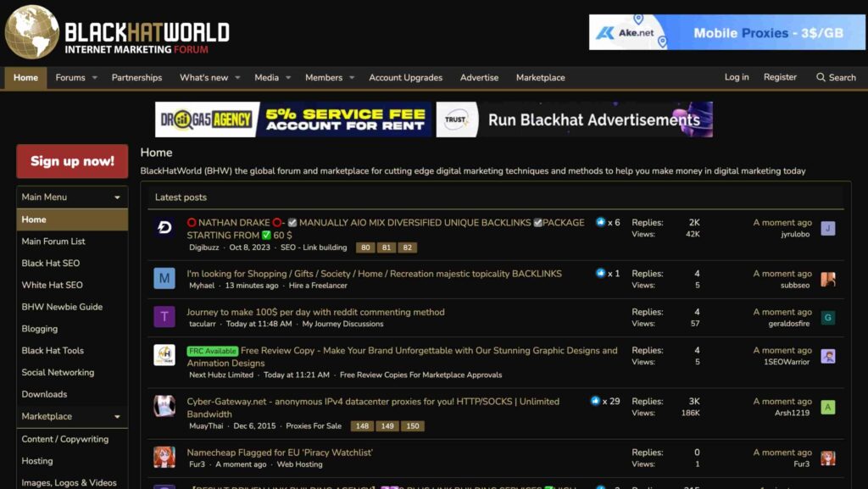The image size is (868, 489).
Task: Open Account Upgrades in navbar
Action: click(x=406, y=78)
